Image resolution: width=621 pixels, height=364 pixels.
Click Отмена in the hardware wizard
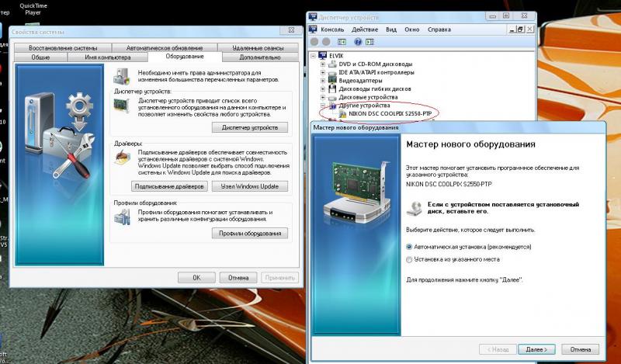pyautogui.click(x=581, y=349)
